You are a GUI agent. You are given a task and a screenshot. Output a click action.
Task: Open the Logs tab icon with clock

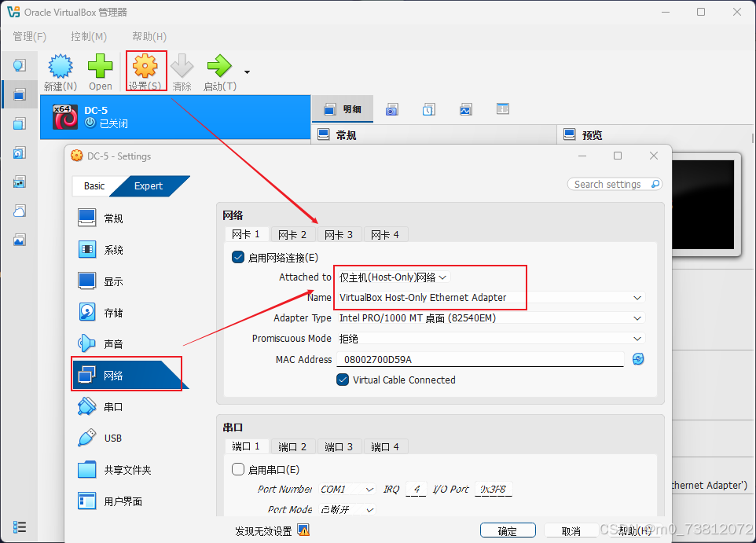[x=428, y=109]
